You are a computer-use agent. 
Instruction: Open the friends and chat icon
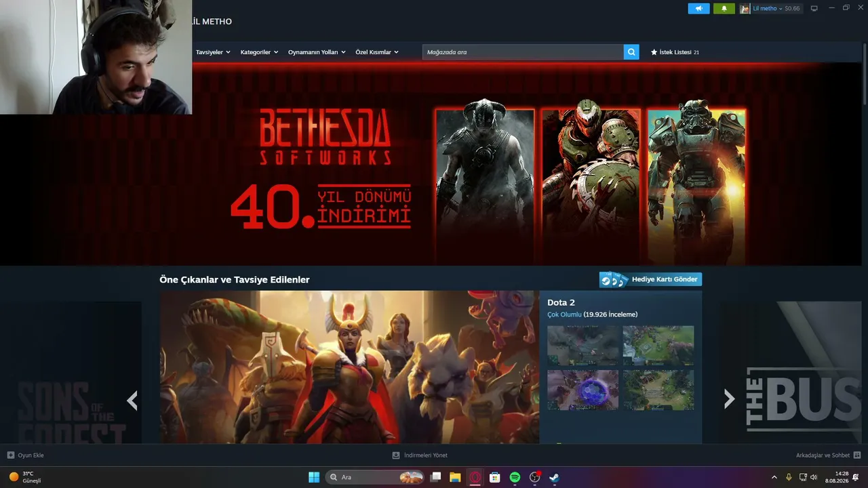point(857,455)
